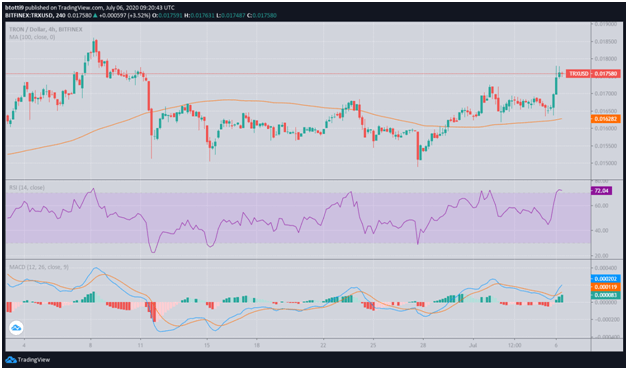Click the '12:00' time label on time axis
Screen dimensions: 628x370
point(515,345)
